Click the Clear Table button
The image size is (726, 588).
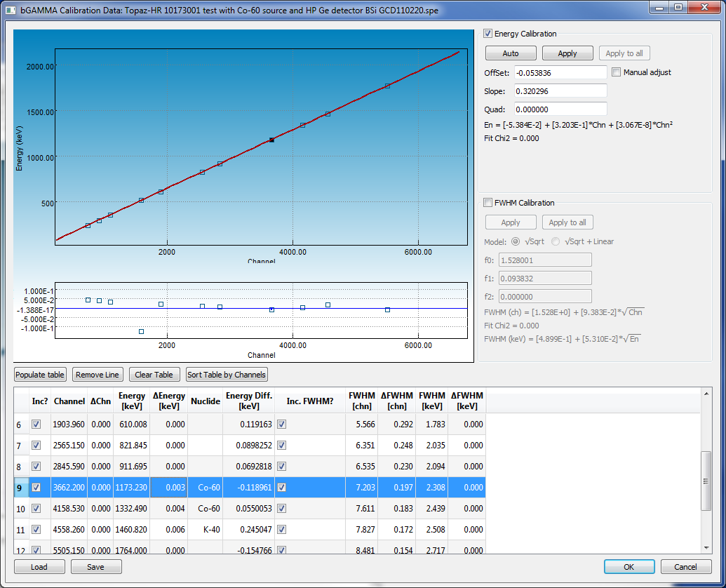154,375
